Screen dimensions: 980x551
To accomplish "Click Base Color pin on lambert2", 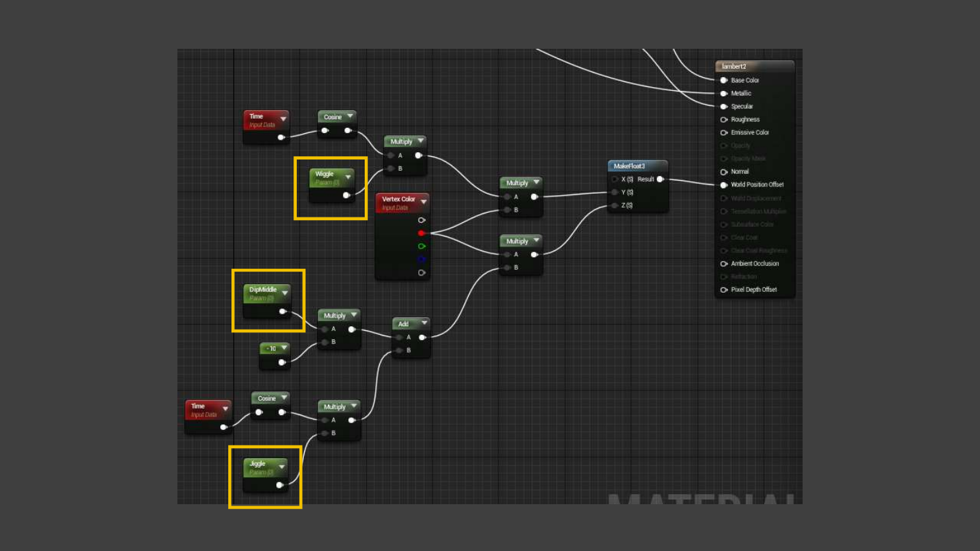I will point(723,80).
